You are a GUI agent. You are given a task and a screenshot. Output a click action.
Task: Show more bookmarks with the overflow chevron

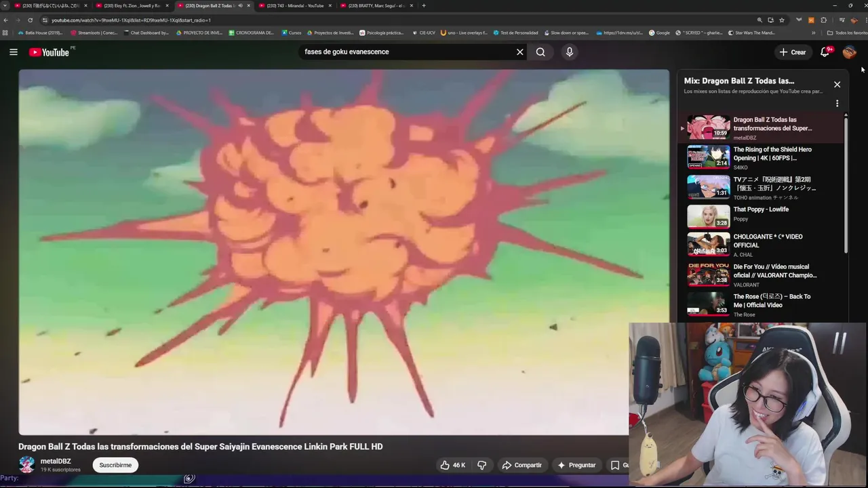pyautogui.click(x=813, y=33)
